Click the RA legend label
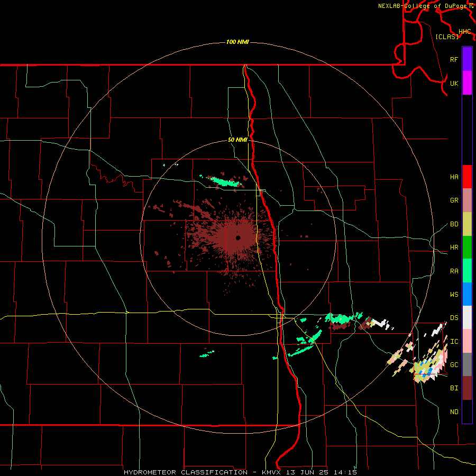Image resolution: width=476 pixels, height=476 pixels. click(x=454, y=271)
